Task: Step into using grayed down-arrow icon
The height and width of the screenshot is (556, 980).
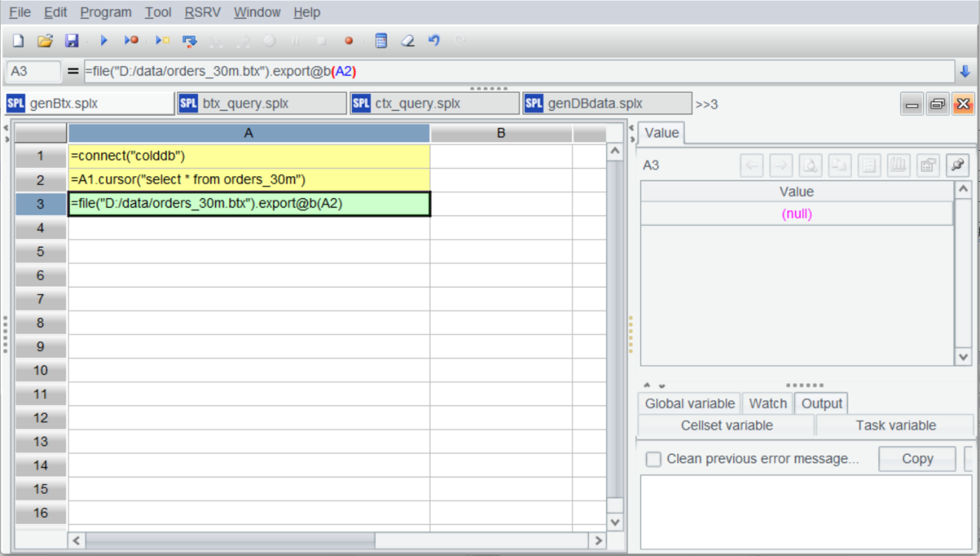Action: [x=216, y=41]
